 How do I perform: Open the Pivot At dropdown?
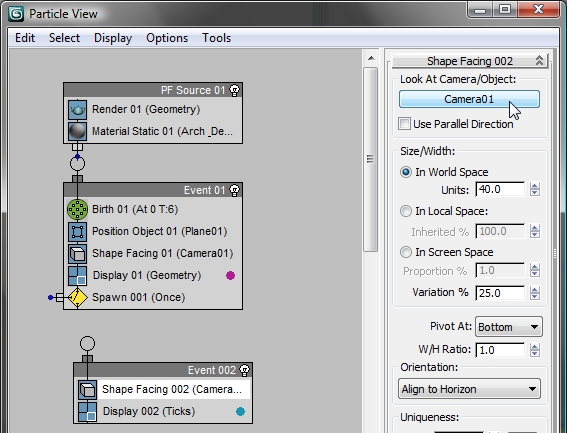point(508,327)
